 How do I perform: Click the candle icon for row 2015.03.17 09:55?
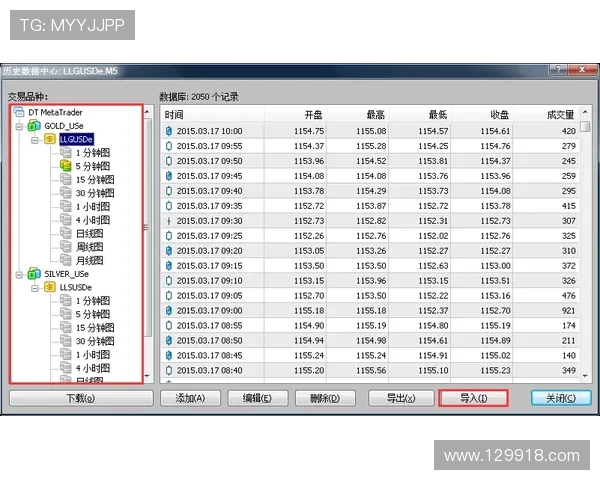pyautogui.click(x=169, y=146)
